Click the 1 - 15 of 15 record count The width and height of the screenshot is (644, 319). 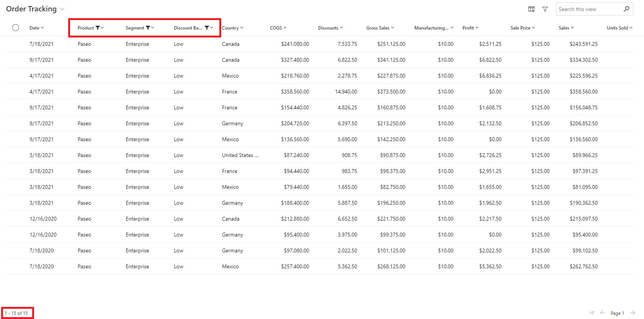pyautogui.click(x=16, y=313)
